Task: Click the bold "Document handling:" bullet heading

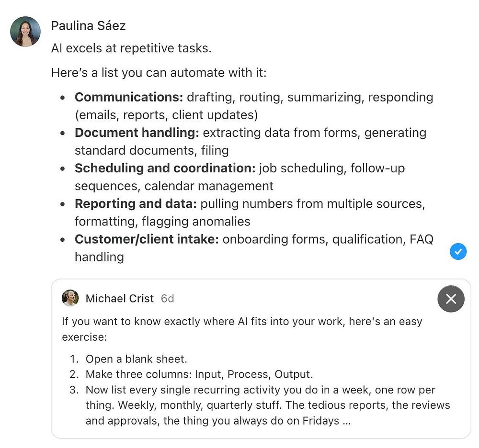Action: coord(137,133)
